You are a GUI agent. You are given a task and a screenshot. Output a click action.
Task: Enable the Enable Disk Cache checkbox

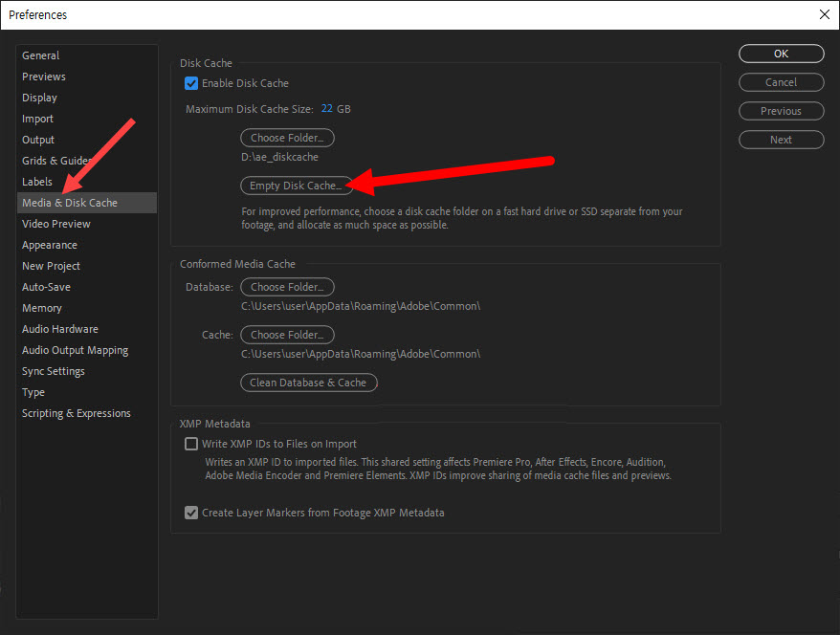click(191, 83)
